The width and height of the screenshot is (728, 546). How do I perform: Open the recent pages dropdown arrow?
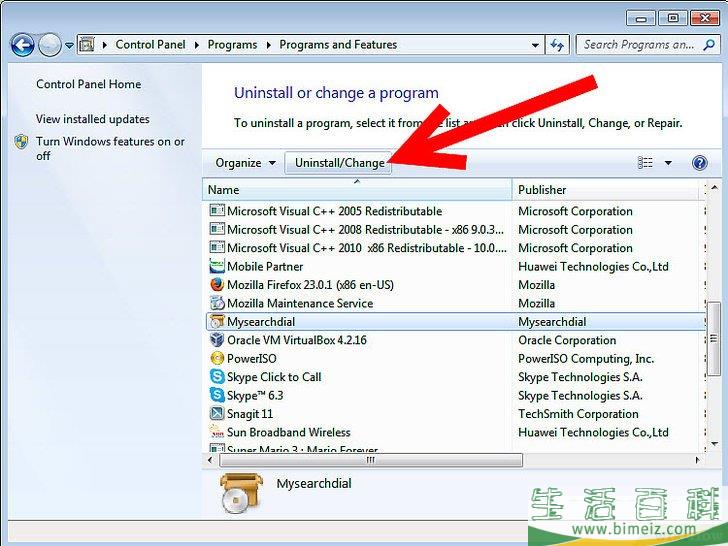69,46
